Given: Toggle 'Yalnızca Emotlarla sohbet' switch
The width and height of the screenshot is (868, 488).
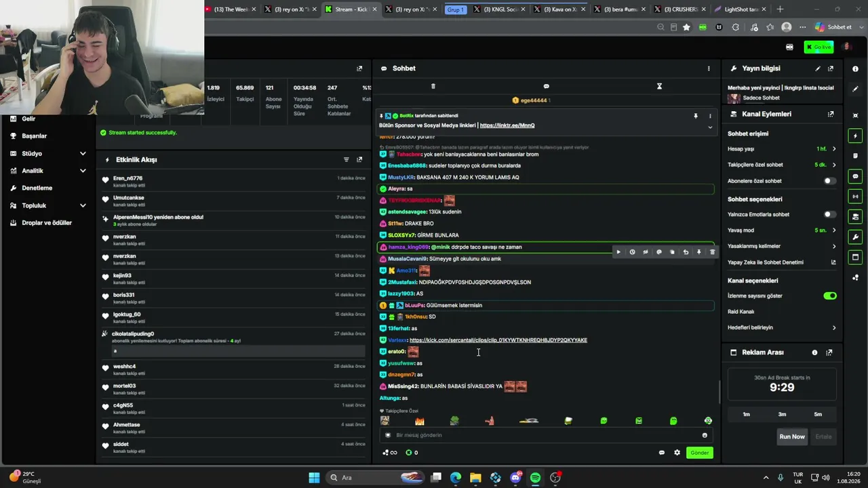Looking at the screenshot, I should pyautogui.click(x=829, y=214).
